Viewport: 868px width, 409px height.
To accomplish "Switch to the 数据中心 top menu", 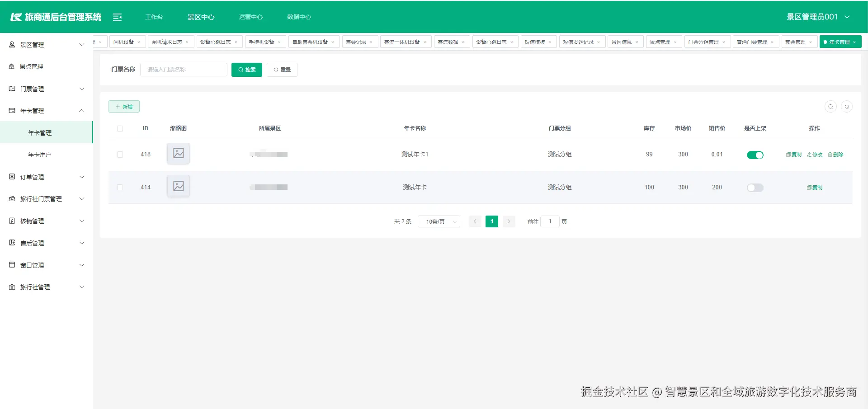I will pos(299,17).
